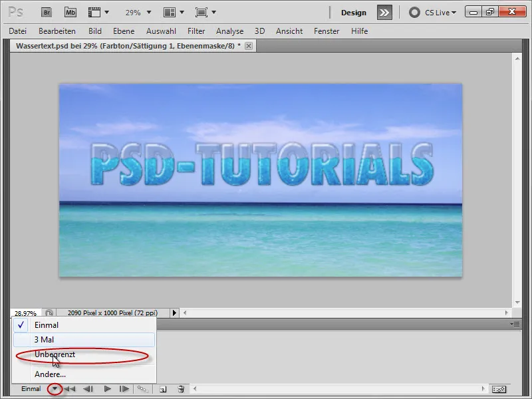Duplicate the selected animation frame
The width and height of the screenshot is (532, 399).
[163, 389]
